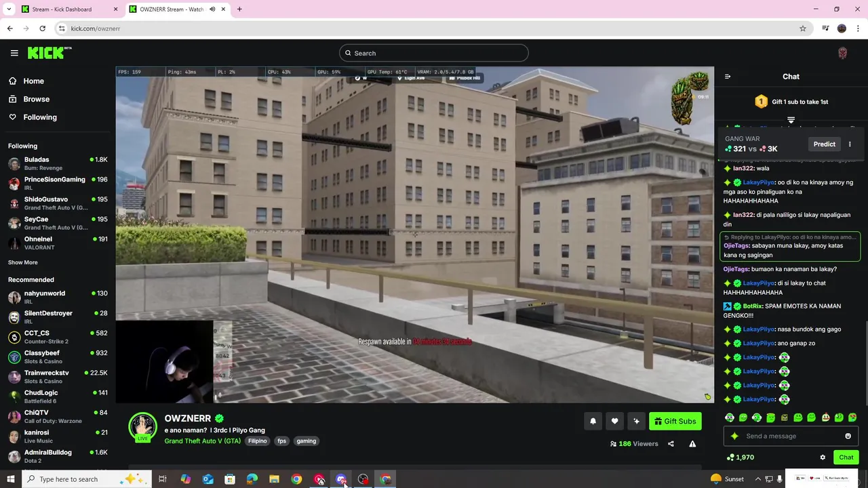868x488 pixels.
Task: Open Task View on taskbar
Action: [x=163, y=479]
